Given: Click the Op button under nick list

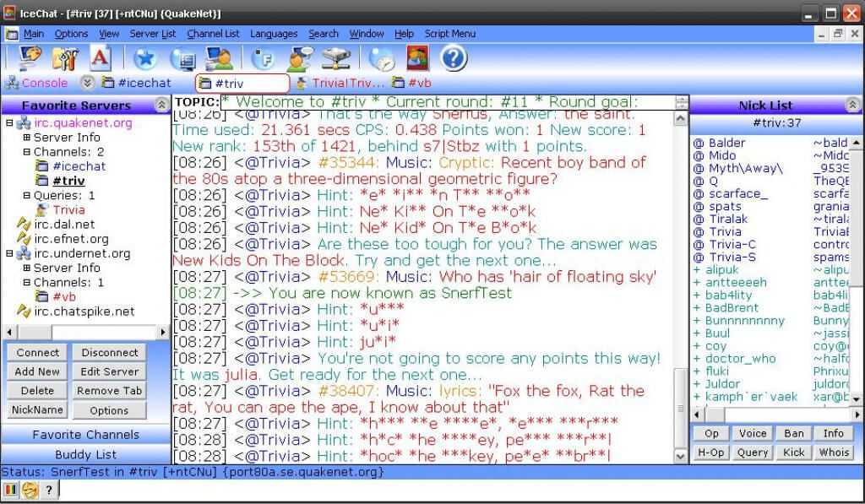Looking at the screenshot, I should tap(711, 433).
